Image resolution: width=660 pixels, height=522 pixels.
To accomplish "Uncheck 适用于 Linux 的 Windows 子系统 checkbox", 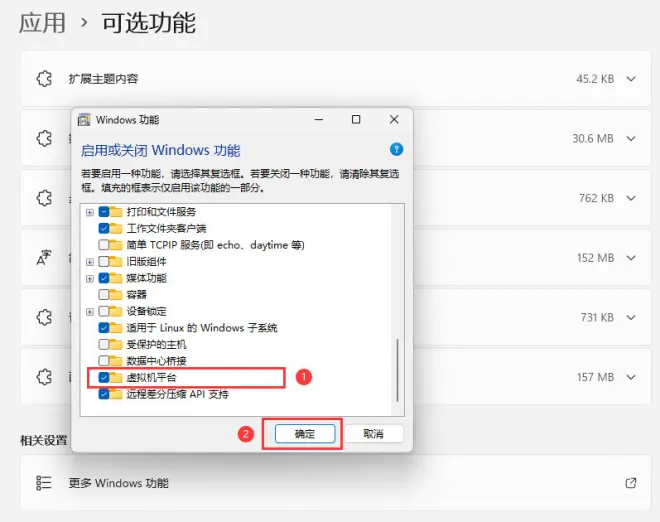I will [x=104, y=328].
